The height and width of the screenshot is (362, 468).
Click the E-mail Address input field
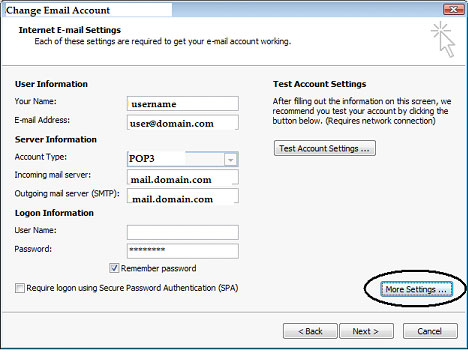coord(183,123)
